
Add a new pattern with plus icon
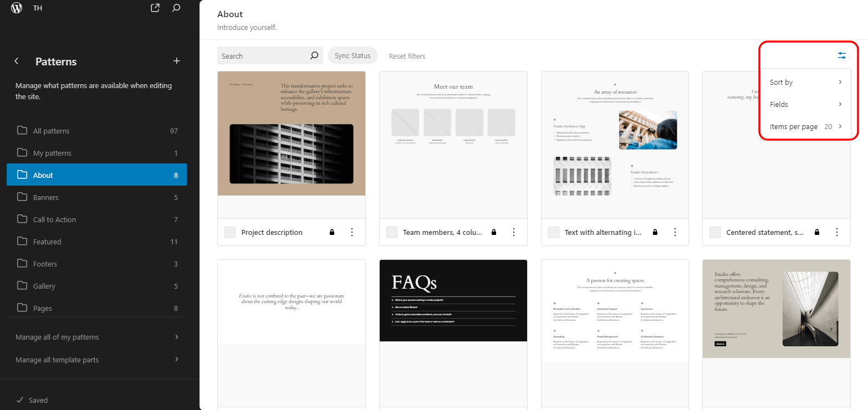[177, 61]
